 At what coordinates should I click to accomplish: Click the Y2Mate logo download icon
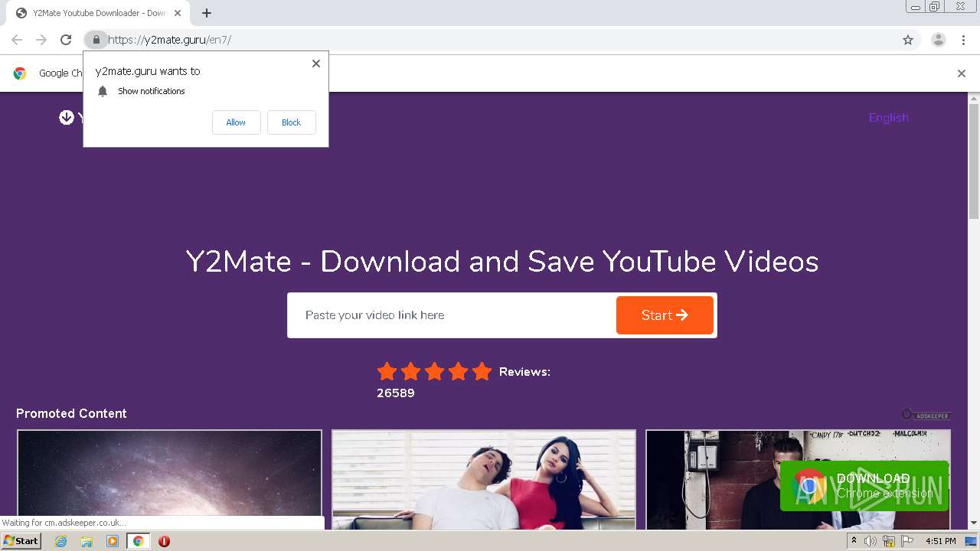(x=67, y=117)
